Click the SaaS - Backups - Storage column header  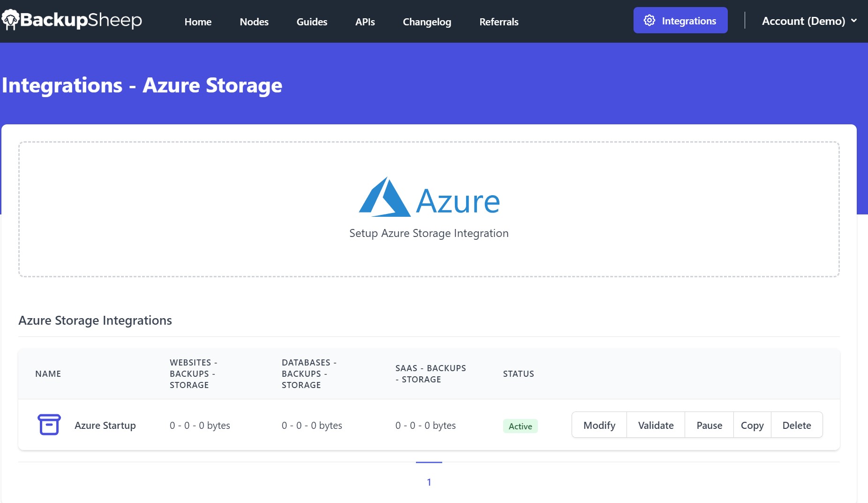430,373
